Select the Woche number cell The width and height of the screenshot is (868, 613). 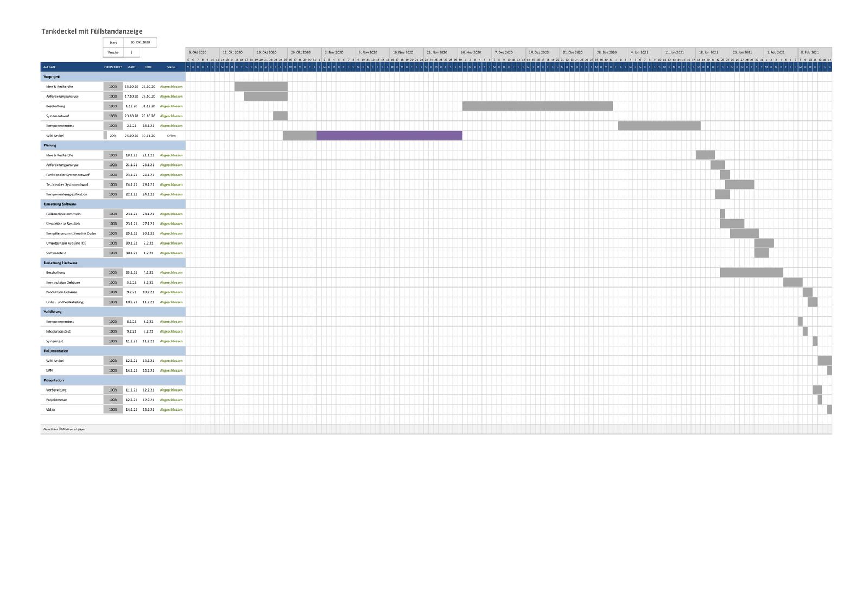click(x=131, y=53)
